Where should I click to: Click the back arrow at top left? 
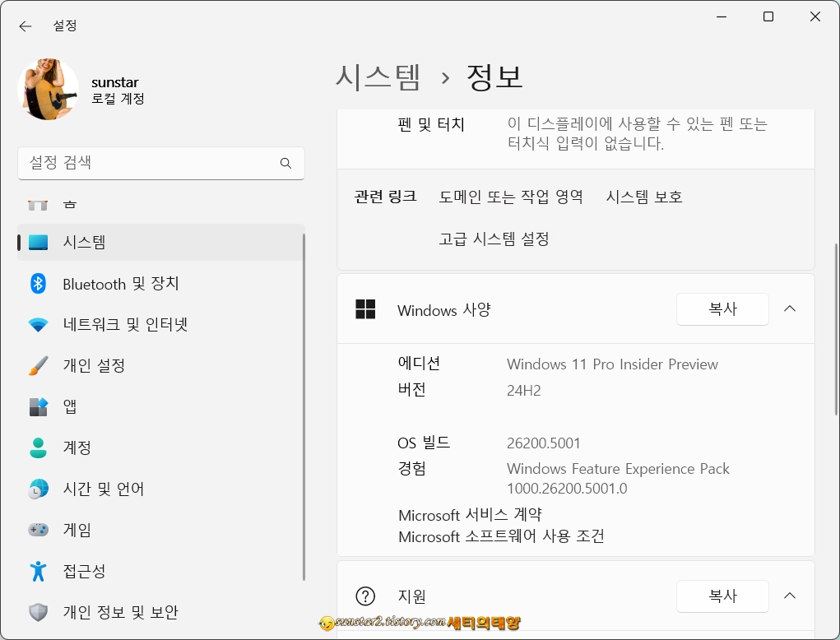click(25, 26)
